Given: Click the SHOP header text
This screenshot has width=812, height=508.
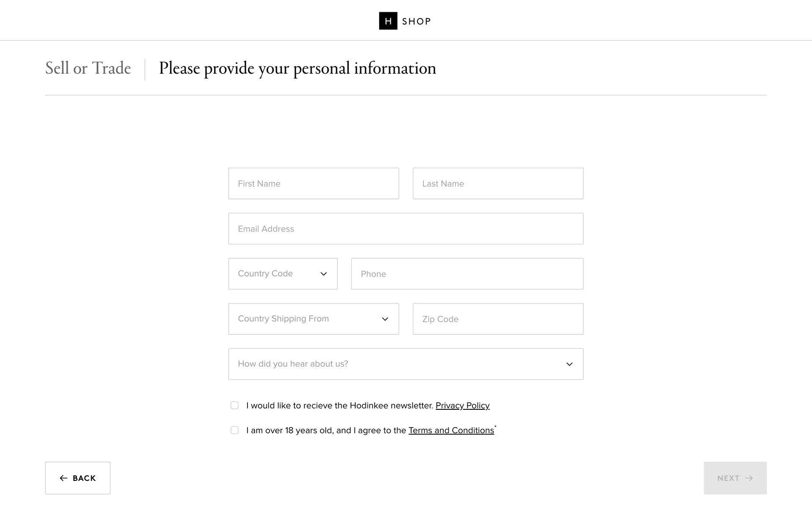Looking at the screenshot, I should (x=416, y=21).
